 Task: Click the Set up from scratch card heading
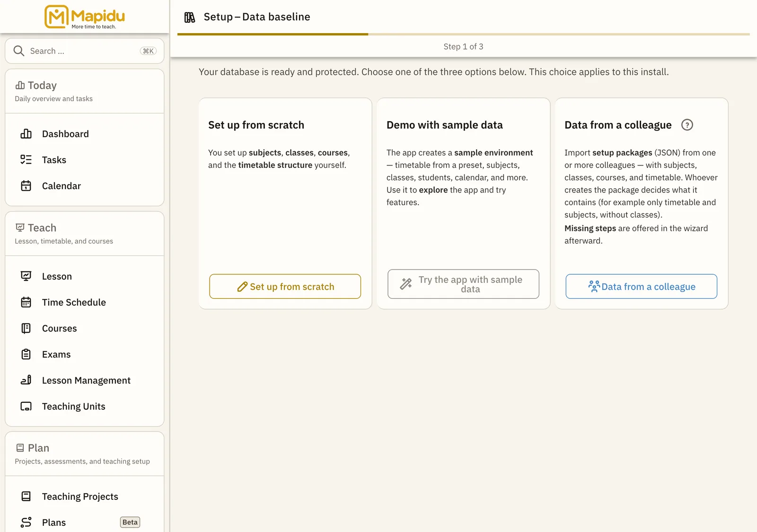coord(256,125)
